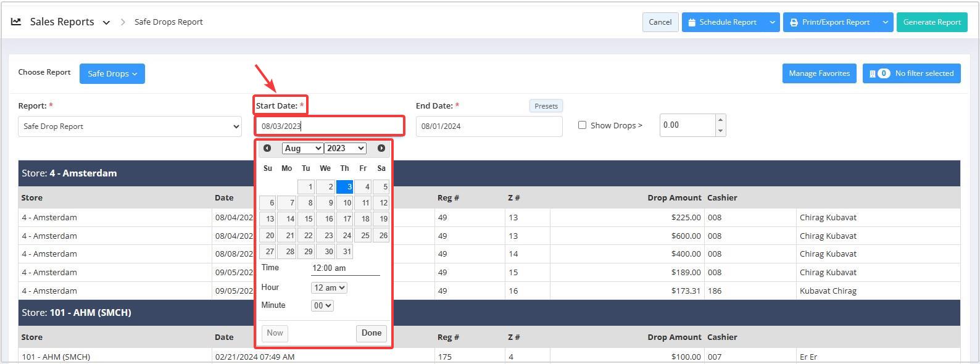Open the Safe Drops report chooser
Image resolution: width=980 pixels, height=364 pixels.
[112, 73]
